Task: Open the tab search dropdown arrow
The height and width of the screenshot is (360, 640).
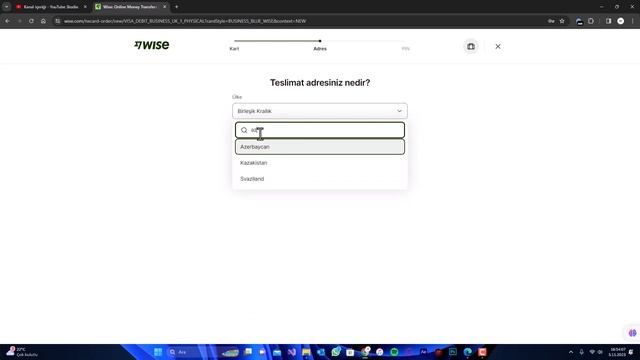Action: [x=7, y=7]
